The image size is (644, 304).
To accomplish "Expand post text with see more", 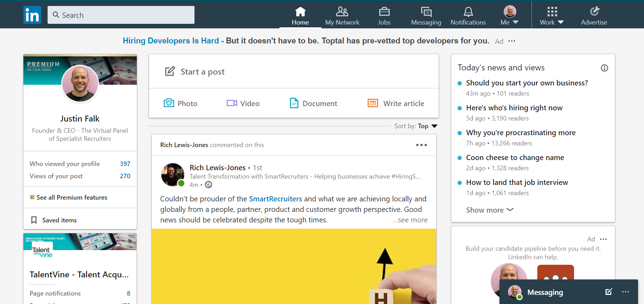I will coord(410,220).
